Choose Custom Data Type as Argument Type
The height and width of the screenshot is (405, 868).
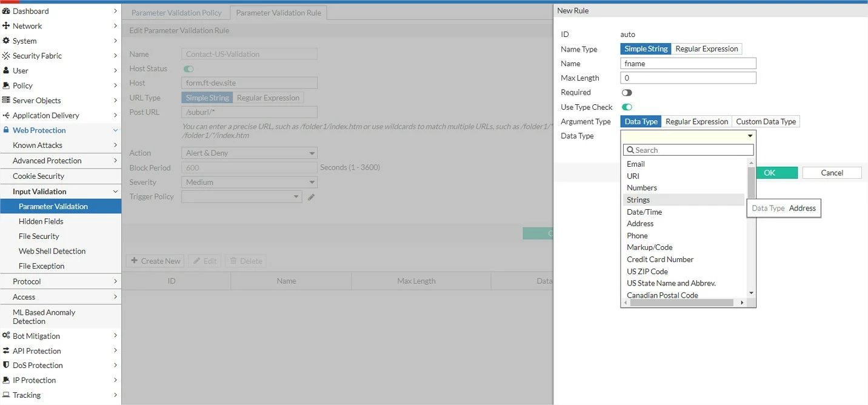[766, 121]
